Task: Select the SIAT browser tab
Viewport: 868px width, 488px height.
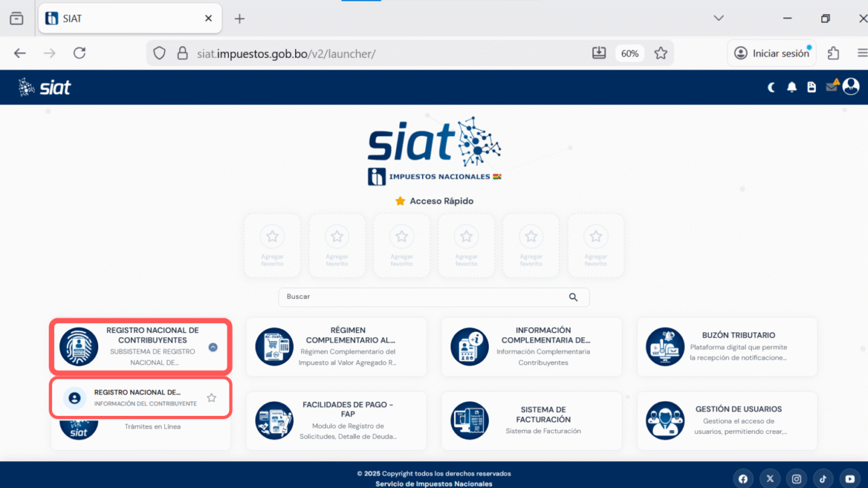Action: [x=127, y=19]
